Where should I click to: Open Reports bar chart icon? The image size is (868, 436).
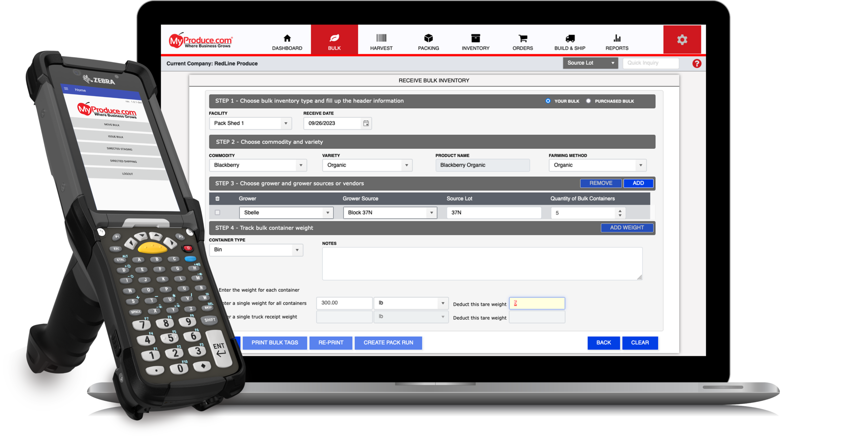coord(617,38)
